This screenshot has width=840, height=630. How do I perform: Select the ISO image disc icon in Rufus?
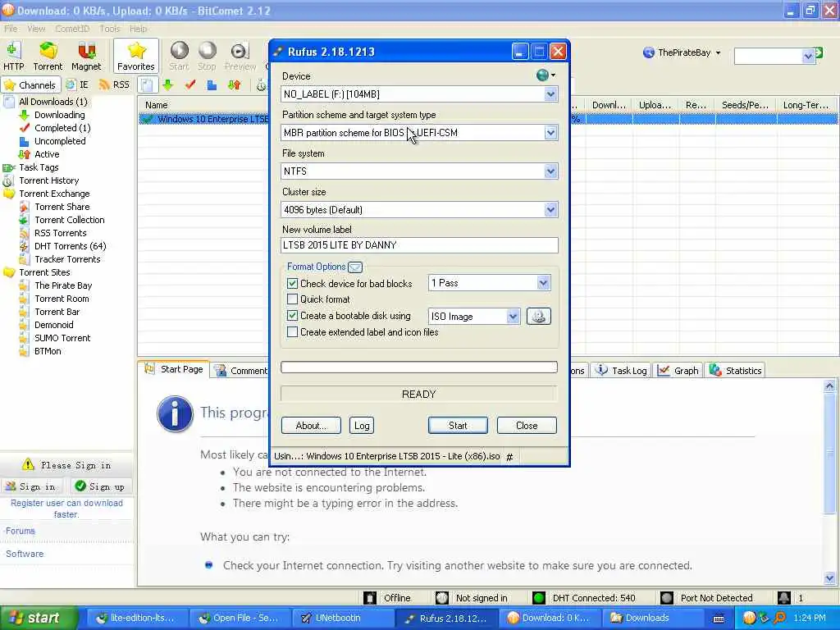(538, 316)
